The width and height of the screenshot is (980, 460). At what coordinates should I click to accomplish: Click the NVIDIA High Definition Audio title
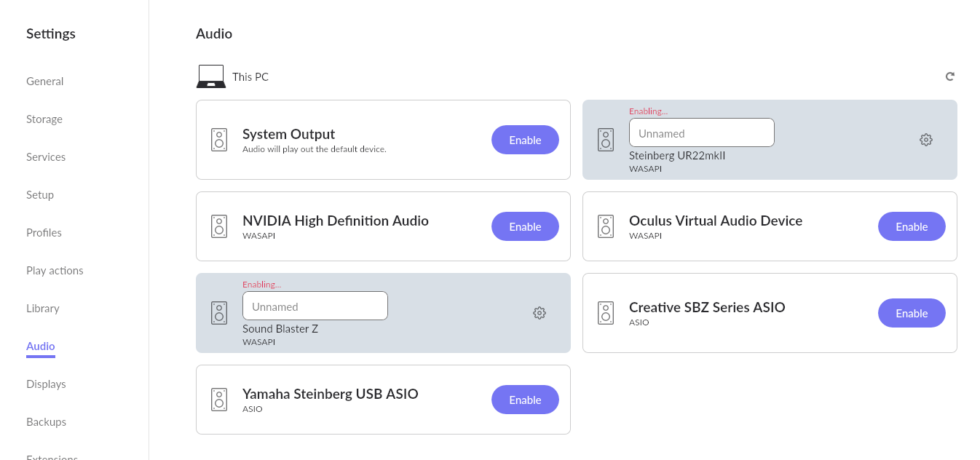point(336,221)
